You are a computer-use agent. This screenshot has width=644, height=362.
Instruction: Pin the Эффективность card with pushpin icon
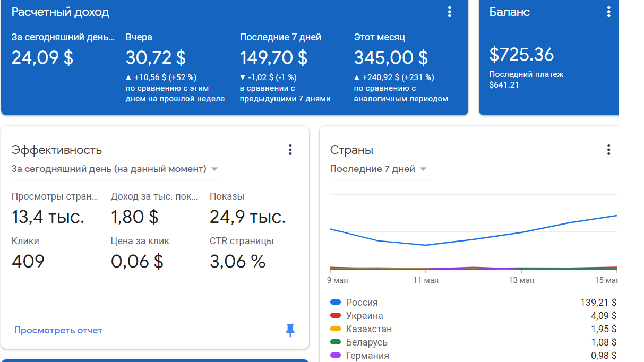pos(290,331)
